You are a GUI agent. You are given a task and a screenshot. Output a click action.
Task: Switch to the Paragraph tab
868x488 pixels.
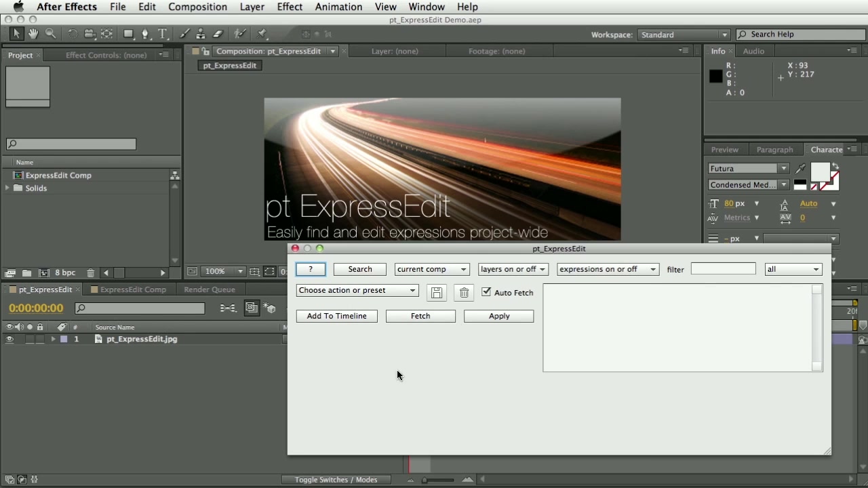click(x=774, y=150)
